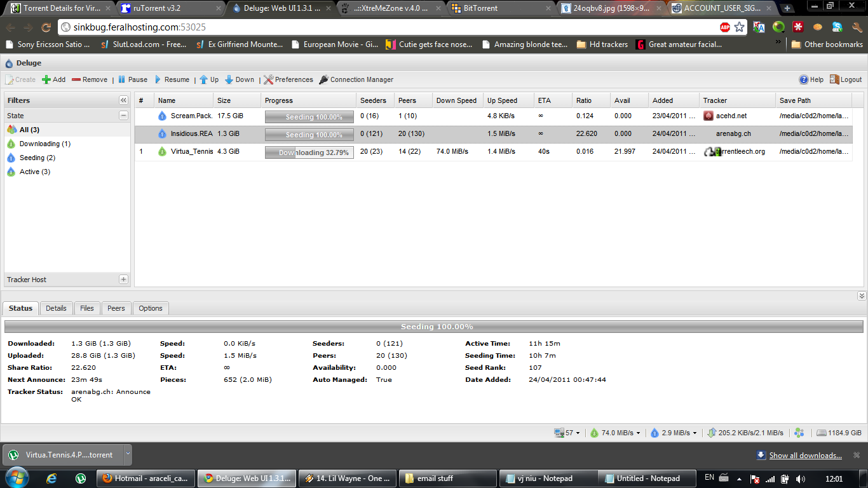Click the Virtua_Tennis downloading state icon

pos(162,151)
